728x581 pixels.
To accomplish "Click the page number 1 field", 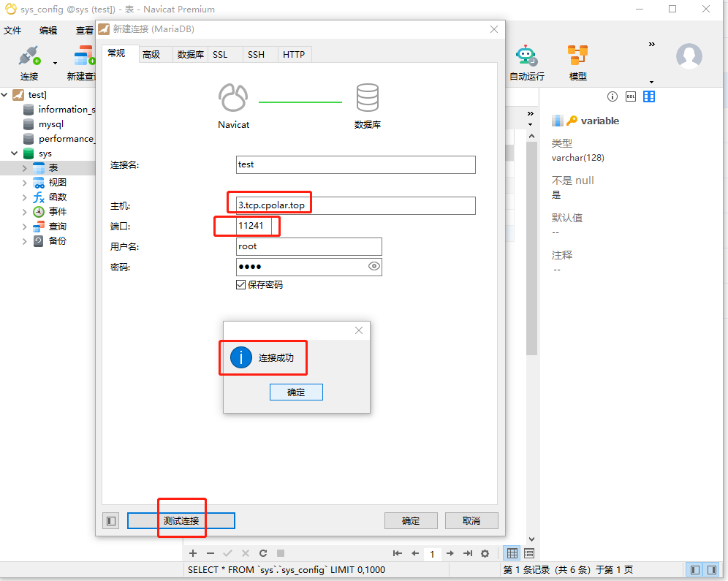I will click(x=432, y=554).
